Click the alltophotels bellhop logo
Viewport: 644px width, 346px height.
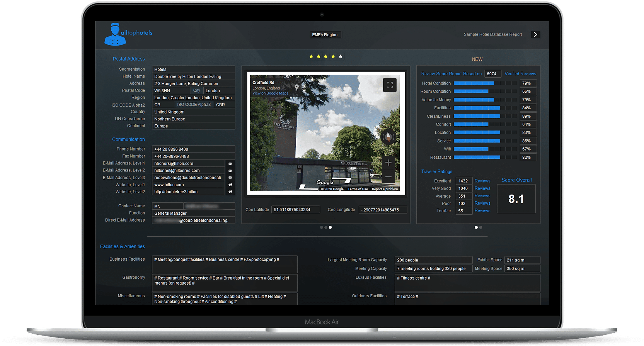click(x=128, y=34)
